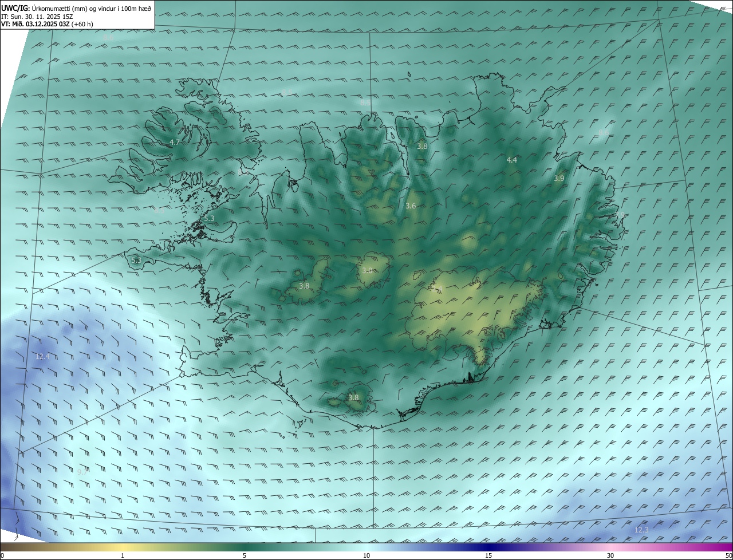Click the 3.0 value on the glacier
This screenshot has height=560, width=733.
[367, 271]
